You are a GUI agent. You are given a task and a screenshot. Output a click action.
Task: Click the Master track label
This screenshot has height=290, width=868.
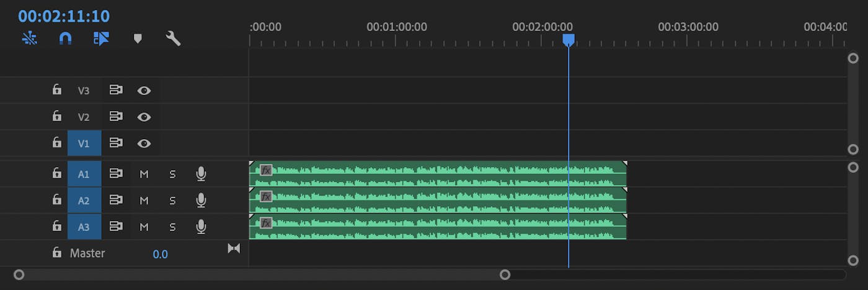point(87,253)
